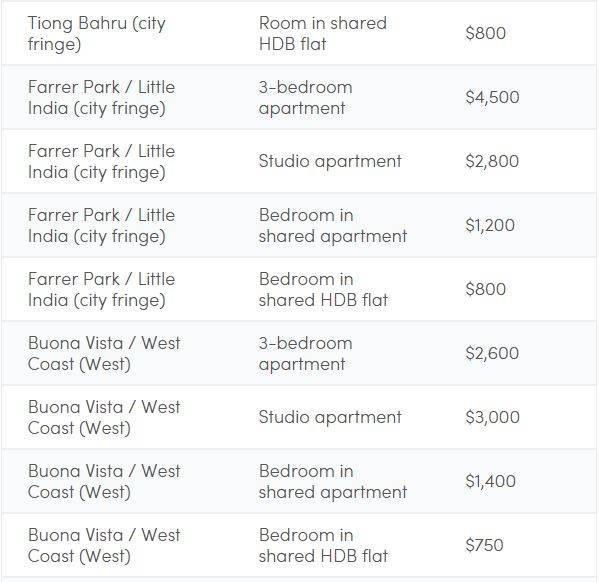Click the $4,500 price cell

(492, 97)
